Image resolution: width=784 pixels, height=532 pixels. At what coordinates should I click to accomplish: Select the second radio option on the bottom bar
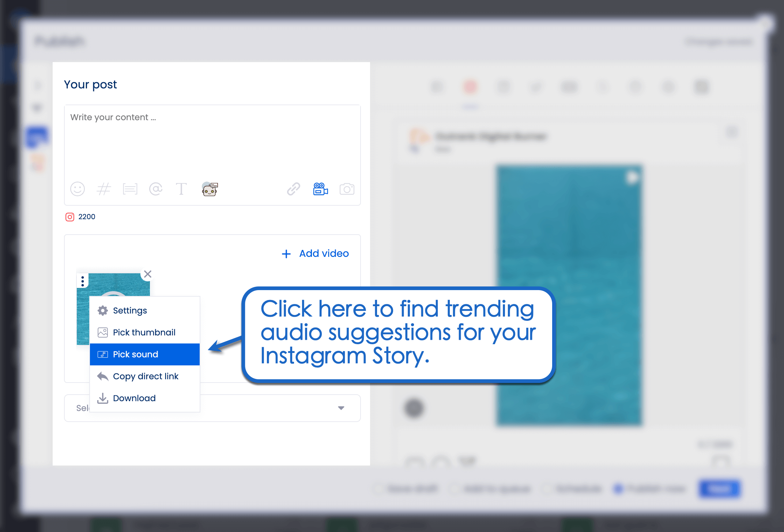click(x=455, y=489)
